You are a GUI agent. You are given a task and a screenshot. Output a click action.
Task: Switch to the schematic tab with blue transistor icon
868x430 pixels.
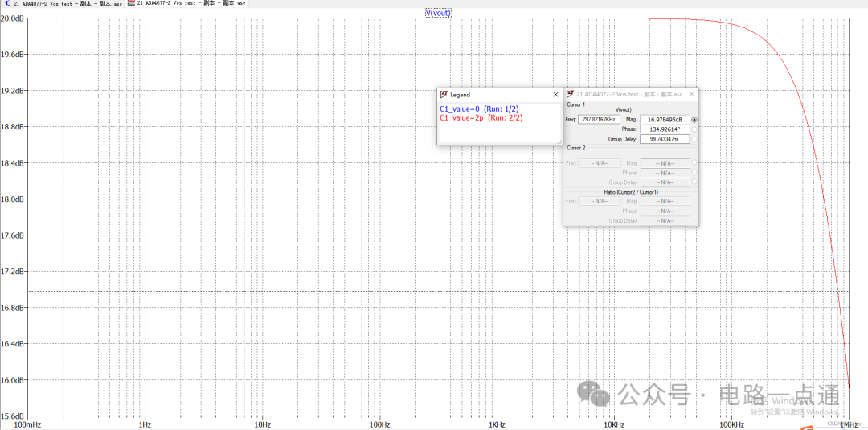coord(63,3)
